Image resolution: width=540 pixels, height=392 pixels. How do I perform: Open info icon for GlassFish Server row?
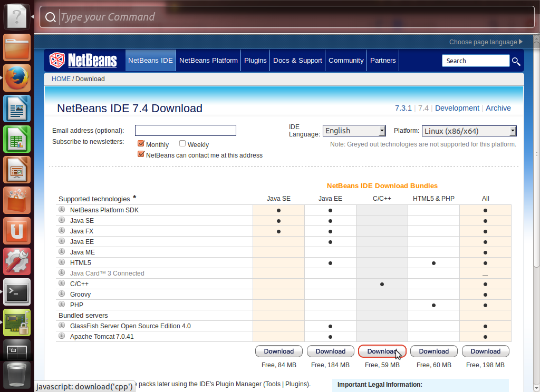(62, 325)
